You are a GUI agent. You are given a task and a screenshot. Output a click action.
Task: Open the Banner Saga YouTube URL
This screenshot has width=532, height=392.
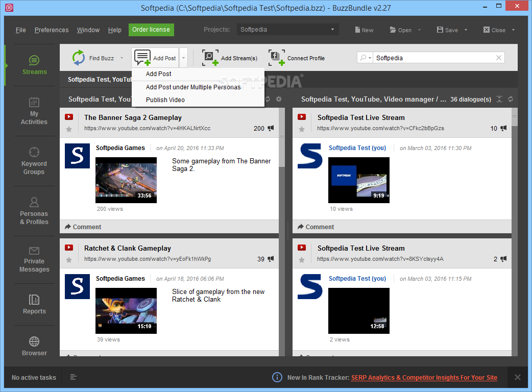[147, 128]
